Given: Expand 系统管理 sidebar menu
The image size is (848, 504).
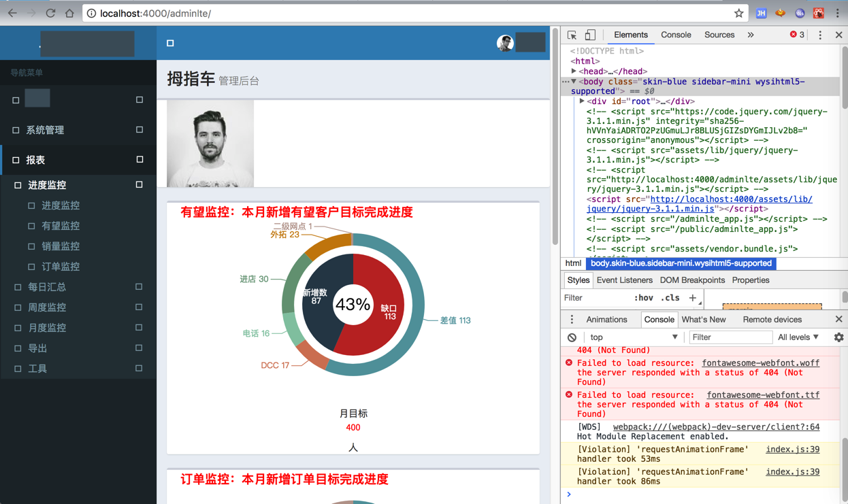Looking at the screenshot, I should (140, 130).
